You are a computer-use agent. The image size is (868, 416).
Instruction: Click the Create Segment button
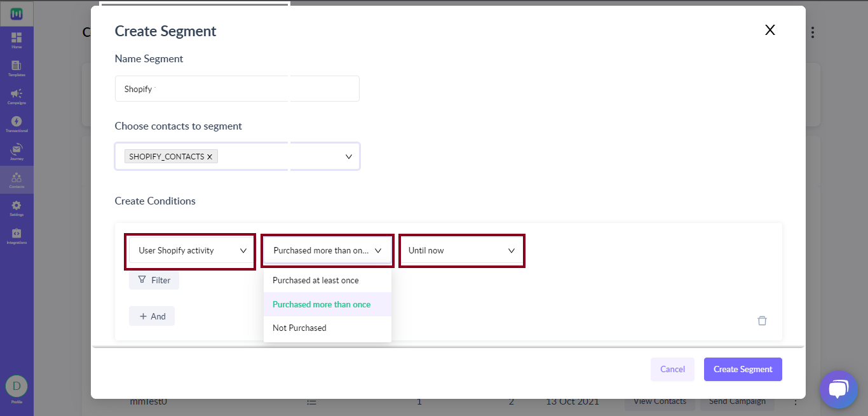pyautogui.click(x=743, y=369)
